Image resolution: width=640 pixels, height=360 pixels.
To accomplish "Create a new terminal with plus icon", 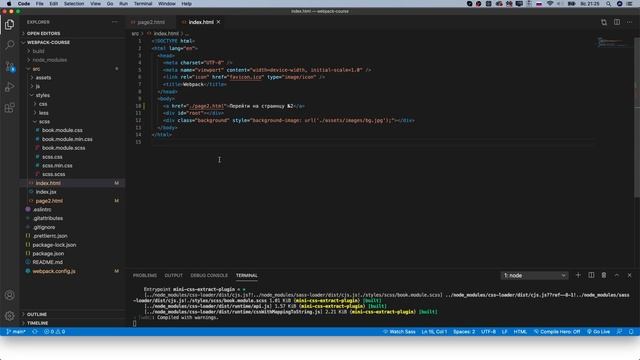I will (x=578, y=276).
